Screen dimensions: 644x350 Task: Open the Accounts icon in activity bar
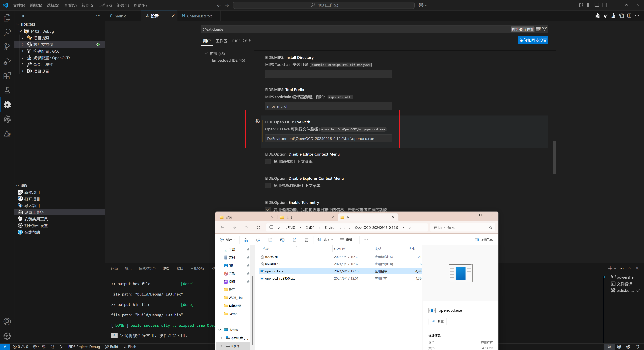click(7, 322)
